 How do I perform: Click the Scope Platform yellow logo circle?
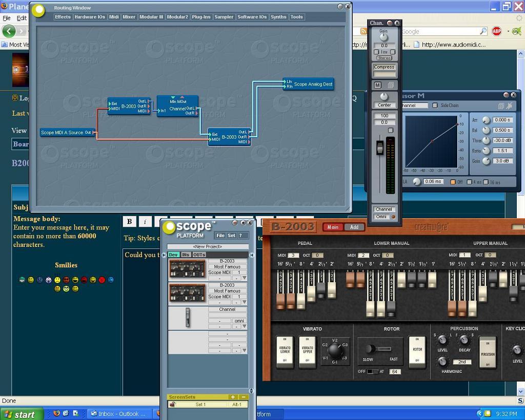coord(169,227)
